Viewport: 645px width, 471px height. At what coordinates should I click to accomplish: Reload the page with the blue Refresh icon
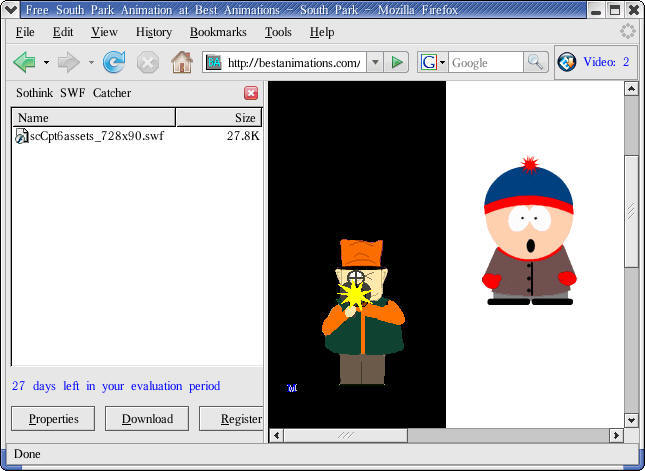click(x=114, y=62)
